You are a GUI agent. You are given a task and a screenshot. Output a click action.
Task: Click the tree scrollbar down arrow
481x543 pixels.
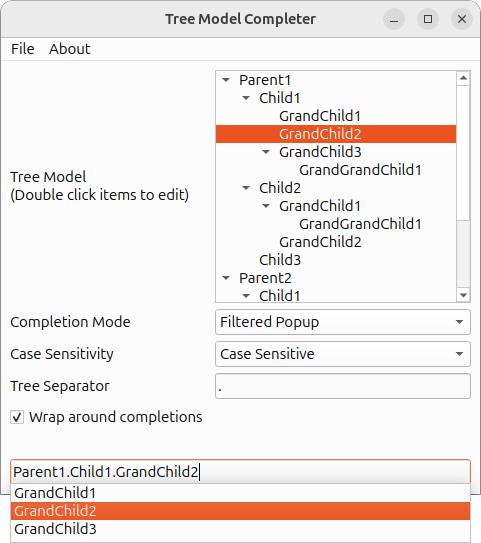pos(463,295)
